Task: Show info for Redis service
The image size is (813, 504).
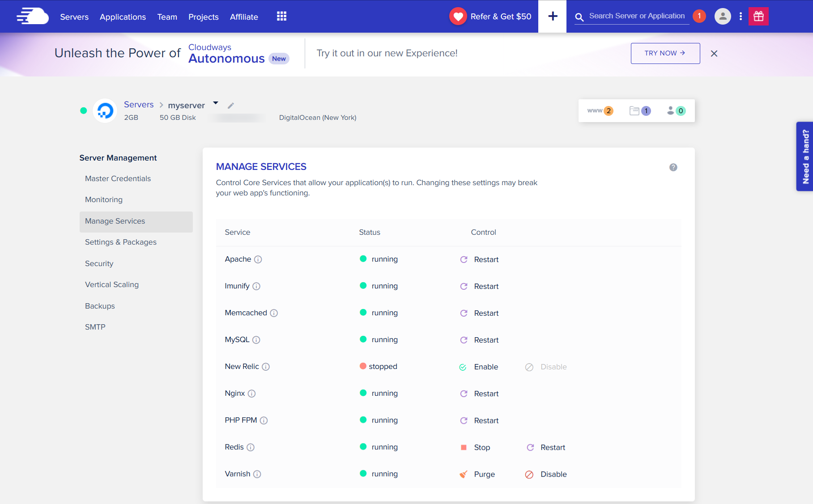Action: pos(251,447)
